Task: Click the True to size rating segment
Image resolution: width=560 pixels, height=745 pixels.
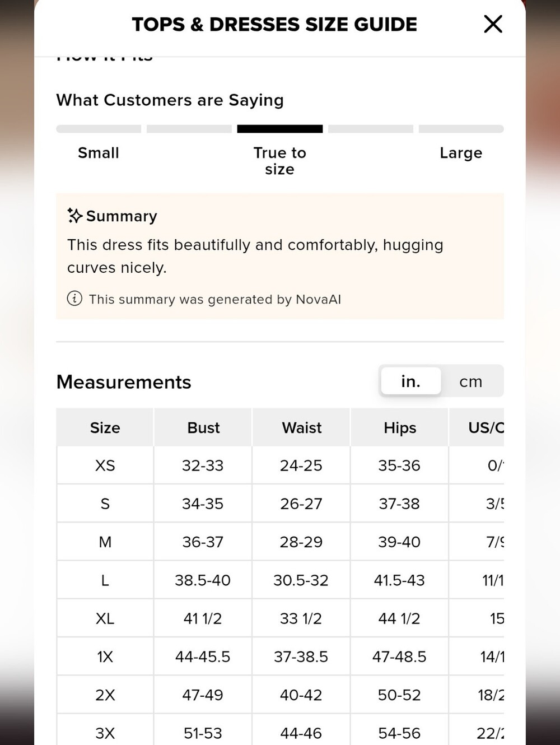Action: click(280, 129)
